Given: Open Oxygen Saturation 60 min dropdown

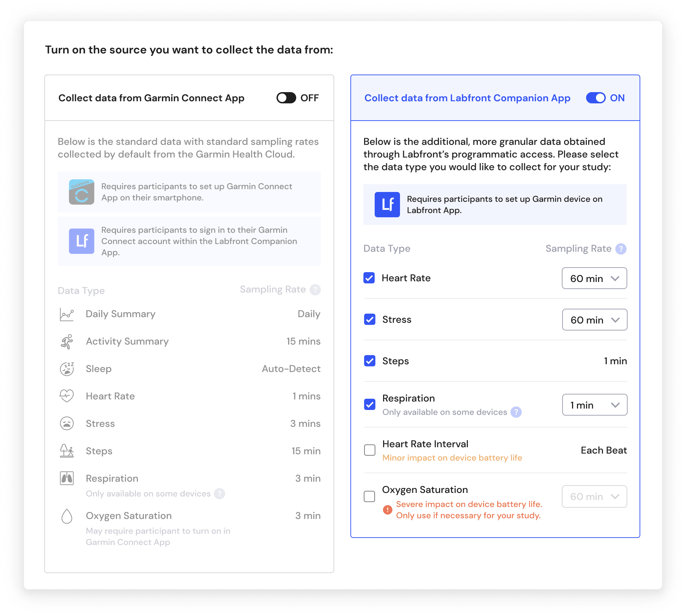Looking at the screenshot, I should tap(594, 496).
